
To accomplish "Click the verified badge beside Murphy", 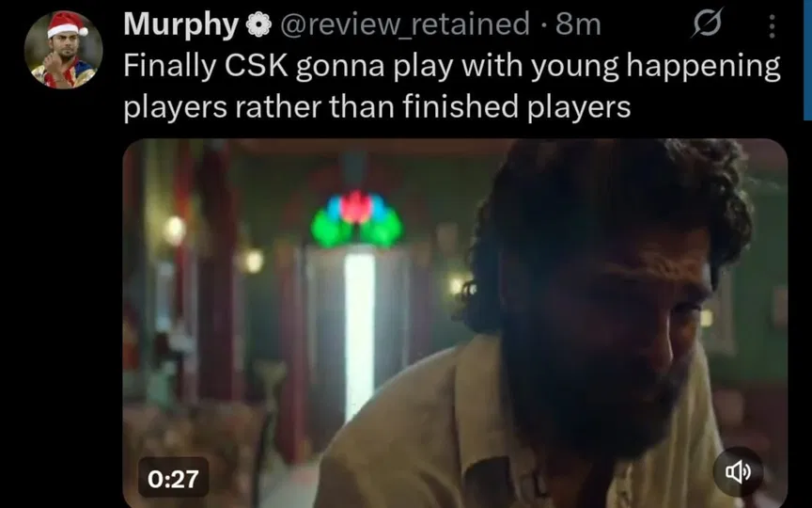I will tap(258, 24).
